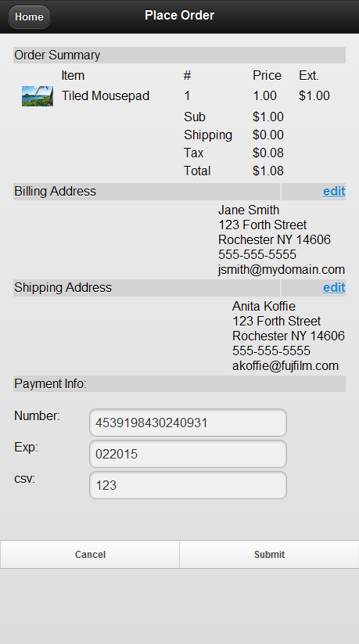Screen dimensions: 359x644
Task: Click the csv code input field
Action: pyautogui.click(x=188, y=485)
